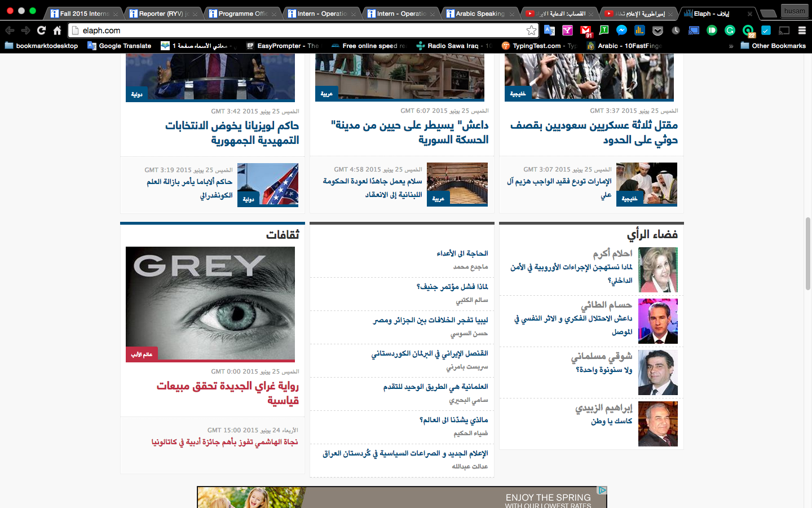Click the grey clock extension icon
812x508 pixels.
(676, 30)
